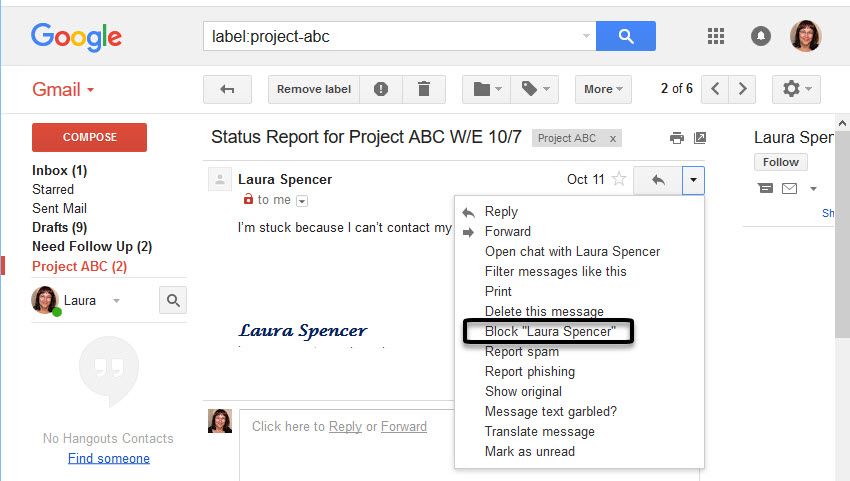Open the settings gear menu
This screenshot has height=481, width=850.
[x=796, y=89]
